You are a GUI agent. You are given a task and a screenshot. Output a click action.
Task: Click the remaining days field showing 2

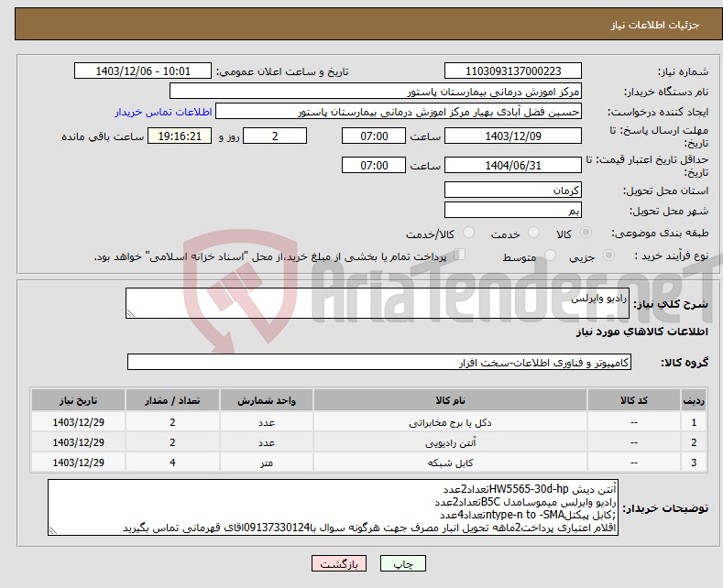275,136
